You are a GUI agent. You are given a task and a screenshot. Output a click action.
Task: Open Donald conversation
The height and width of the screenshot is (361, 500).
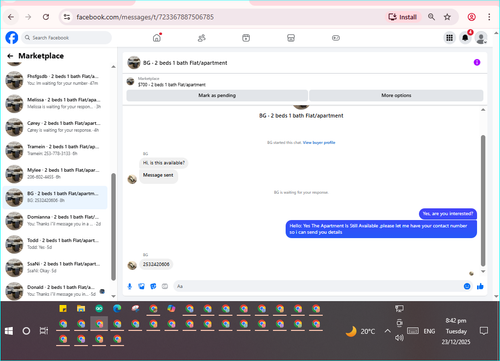55,291
